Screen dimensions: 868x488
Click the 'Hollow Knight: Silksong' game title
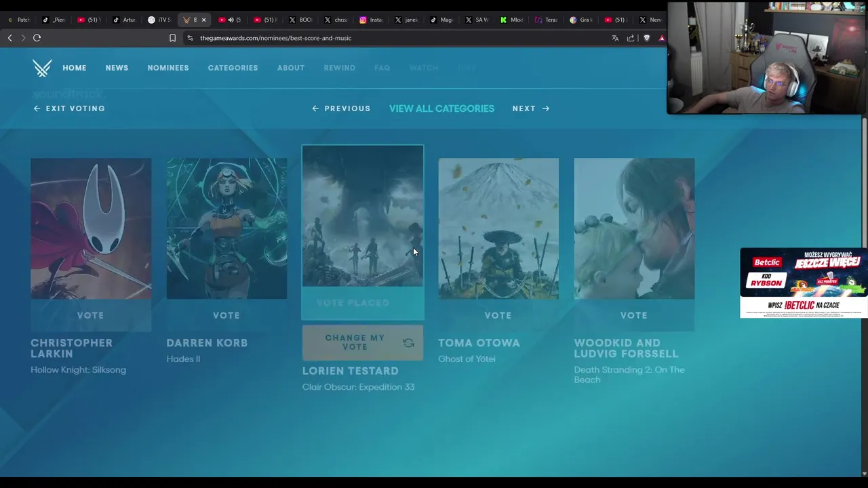(x=78, y=369)
